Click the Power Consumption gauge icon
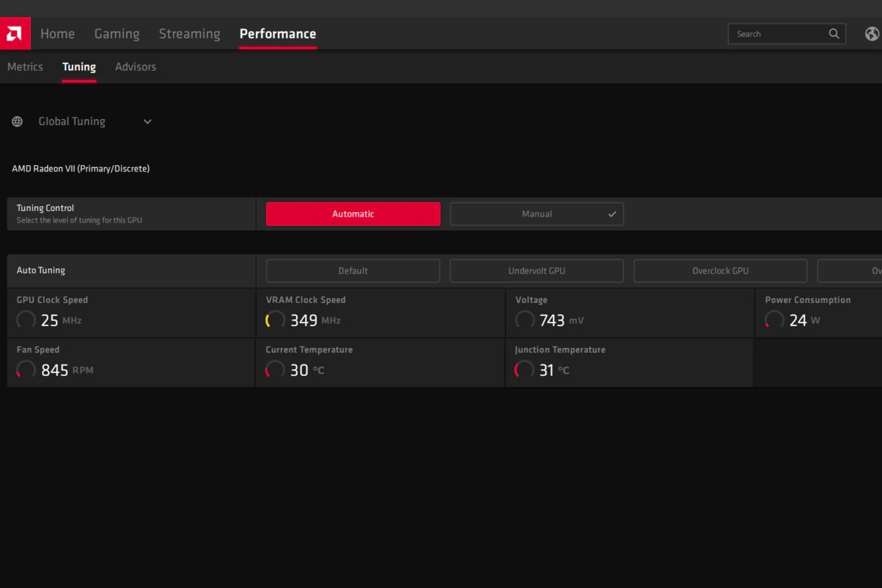The width and height of the screenshot is (882, 588). pyautogui.click(x=774, y=320)
